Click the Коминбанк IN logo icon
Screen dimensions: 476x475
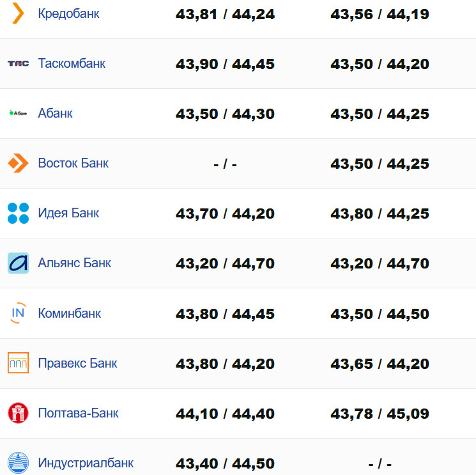point(18,313)
